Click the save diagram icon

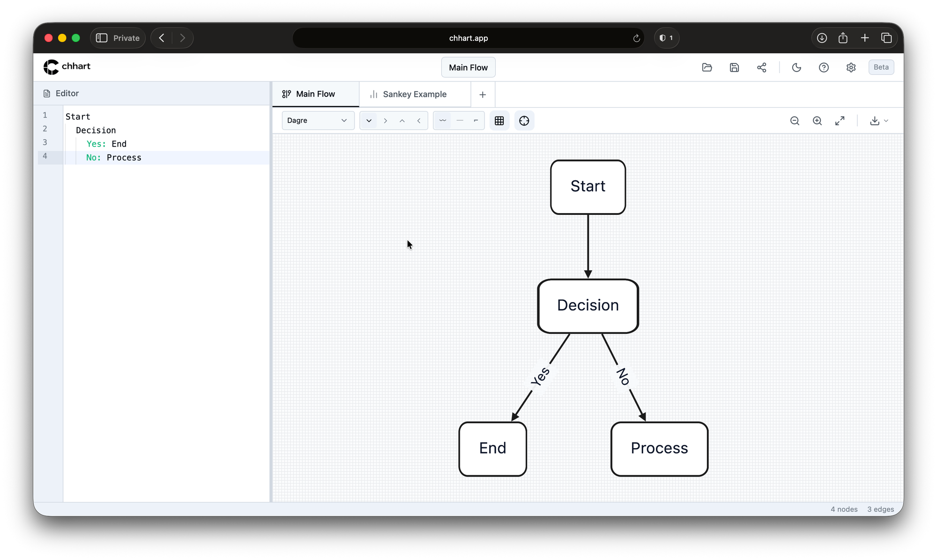click(734, 67)
